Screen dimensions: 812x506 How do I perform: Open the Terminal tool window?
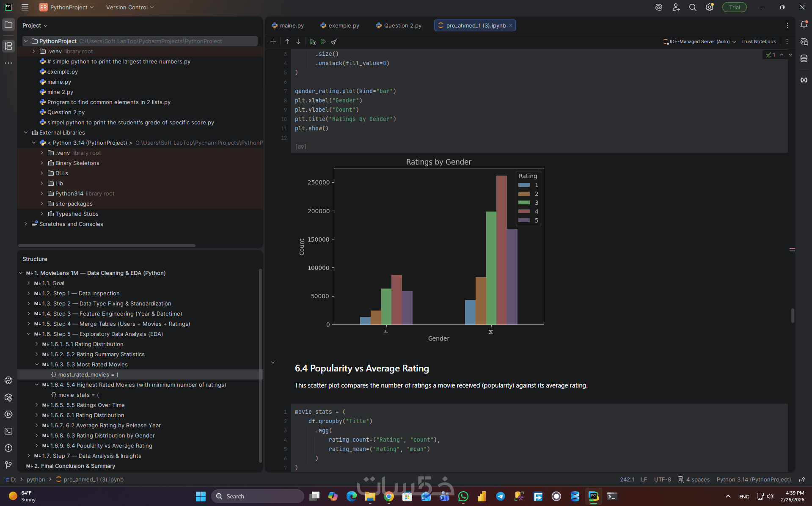[x=8, y=431]
